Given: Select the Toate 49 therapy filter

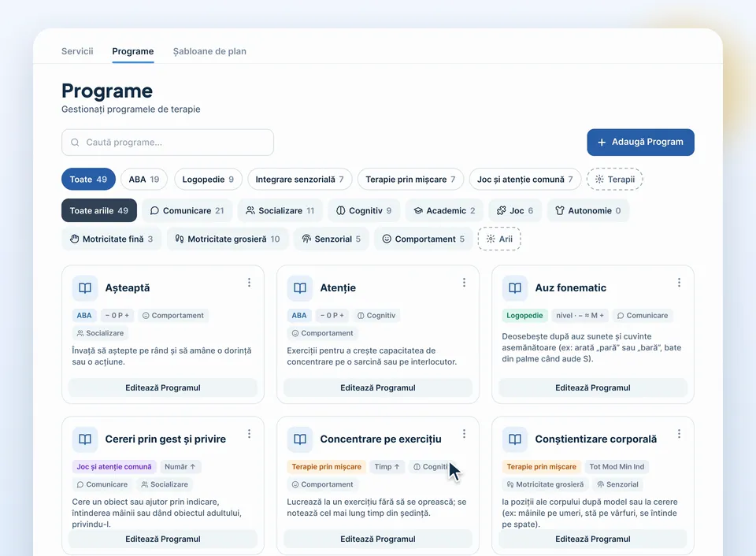Looking at the screenshot, I should click(x=88, y=180).
